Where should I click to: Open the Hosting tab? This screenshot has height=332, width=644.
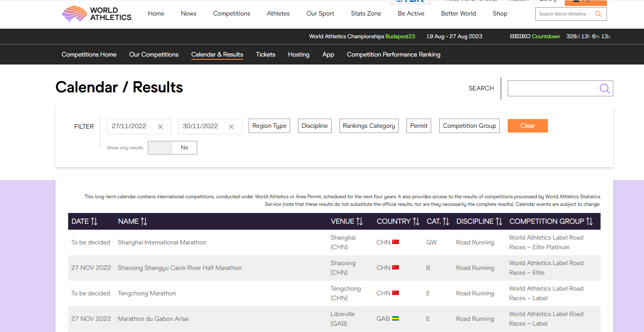(299, 55)
